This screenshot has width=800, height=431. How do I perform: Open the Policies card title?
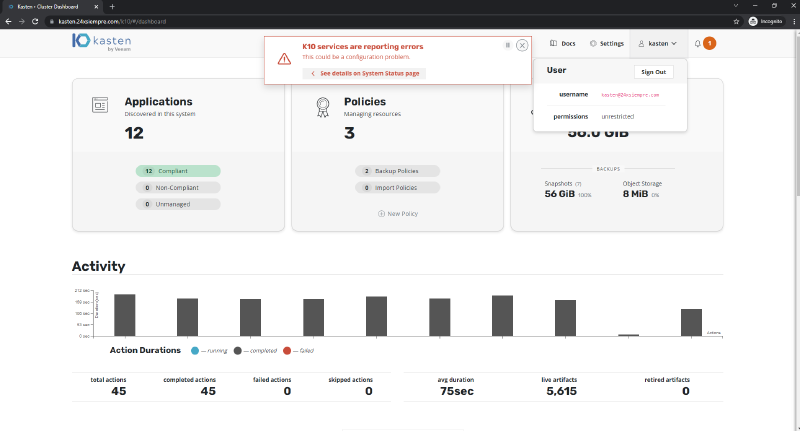[365, 102]
